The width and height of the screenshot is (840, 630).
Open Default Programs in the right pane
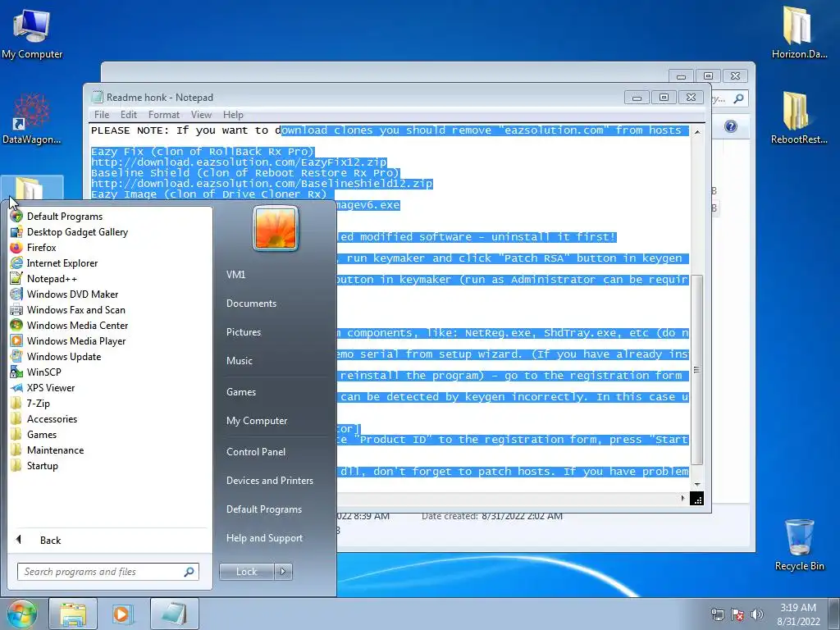(264, 509)
